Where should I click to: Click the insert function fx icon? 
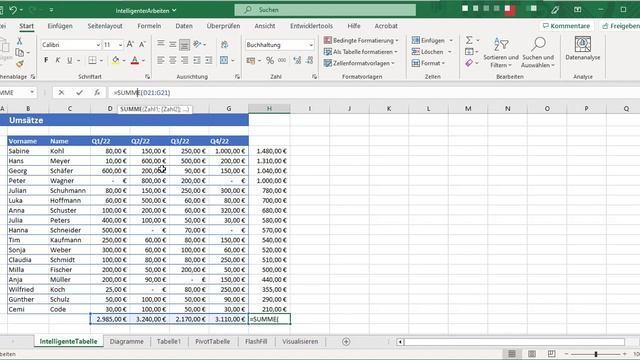(x=97, y=93)
